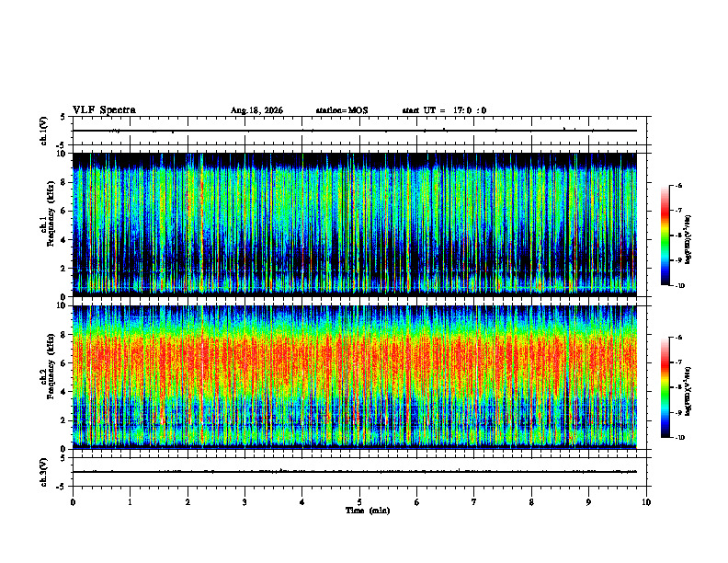
Task: Click the '10' frequency tick of ch.1 panel
Action: tap(62, 154)
